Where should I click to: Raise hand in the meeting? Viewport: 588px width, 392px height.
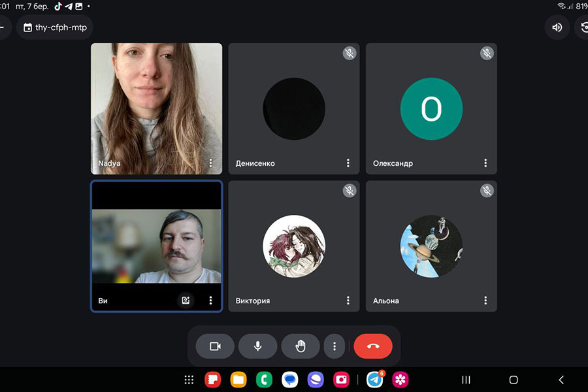click(x=301, y=346)
